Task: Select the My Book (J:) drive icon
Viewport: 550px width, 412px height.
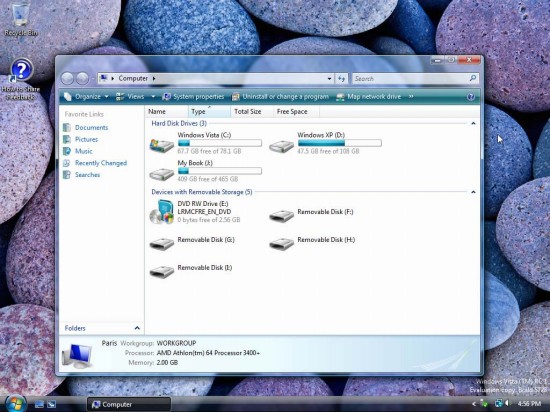Action: (x=162, y=174)
